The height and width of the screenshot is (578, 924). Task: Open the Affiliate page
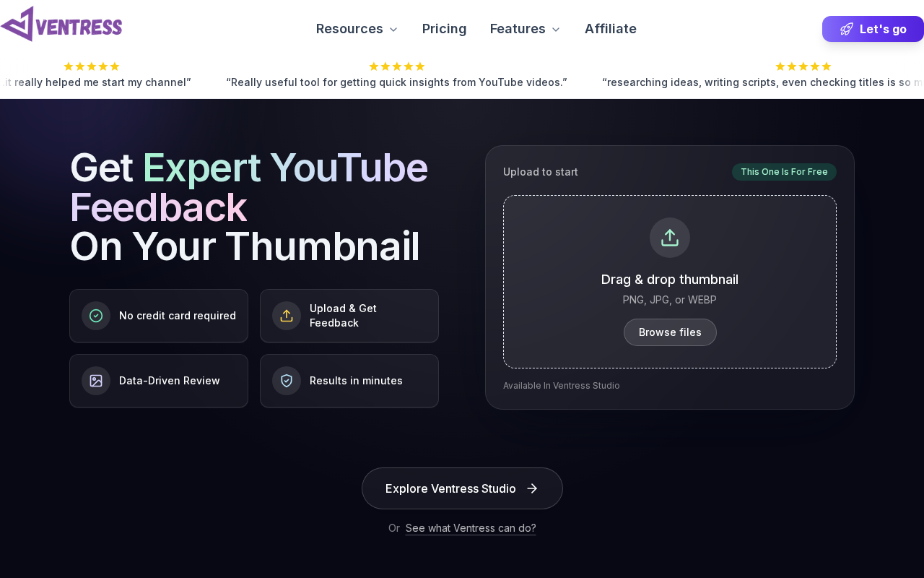[x=611, y=29]
